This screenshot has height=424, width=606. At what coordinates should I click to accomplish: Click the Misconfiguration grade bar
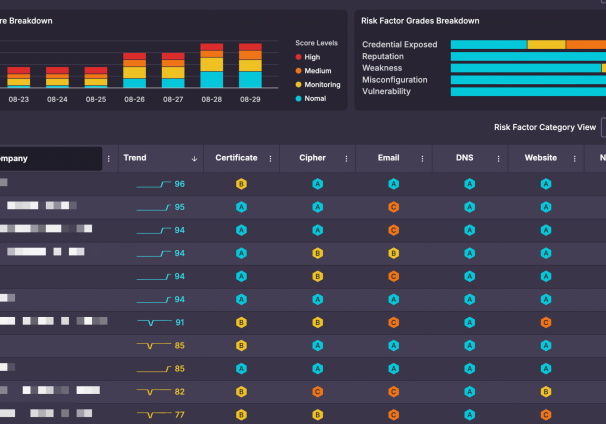point(528,80)
